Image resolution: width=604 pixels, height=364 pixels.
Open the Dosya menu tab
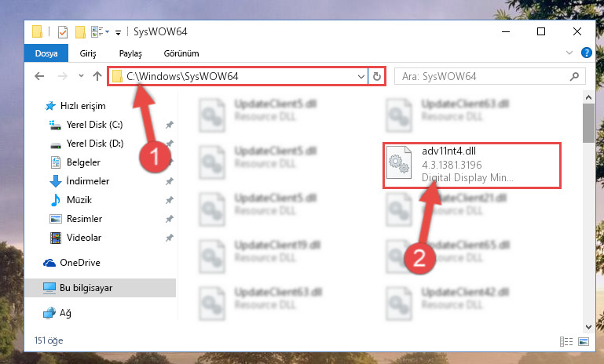pyautogui.click(x=46, y=53)
